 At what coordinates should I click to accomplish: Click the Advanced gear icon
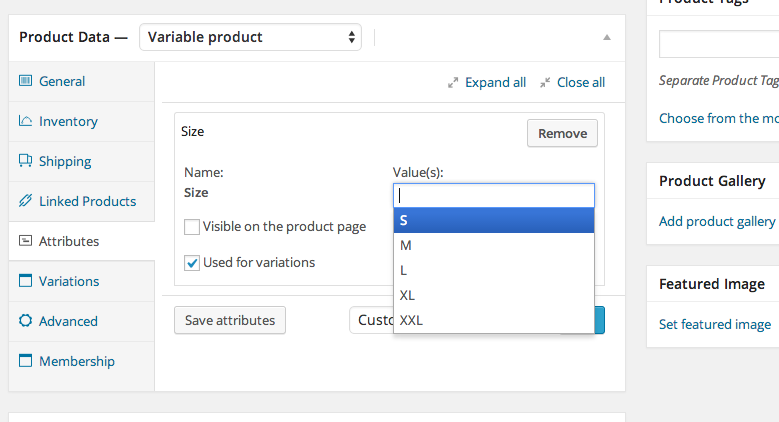click(25, 321)
